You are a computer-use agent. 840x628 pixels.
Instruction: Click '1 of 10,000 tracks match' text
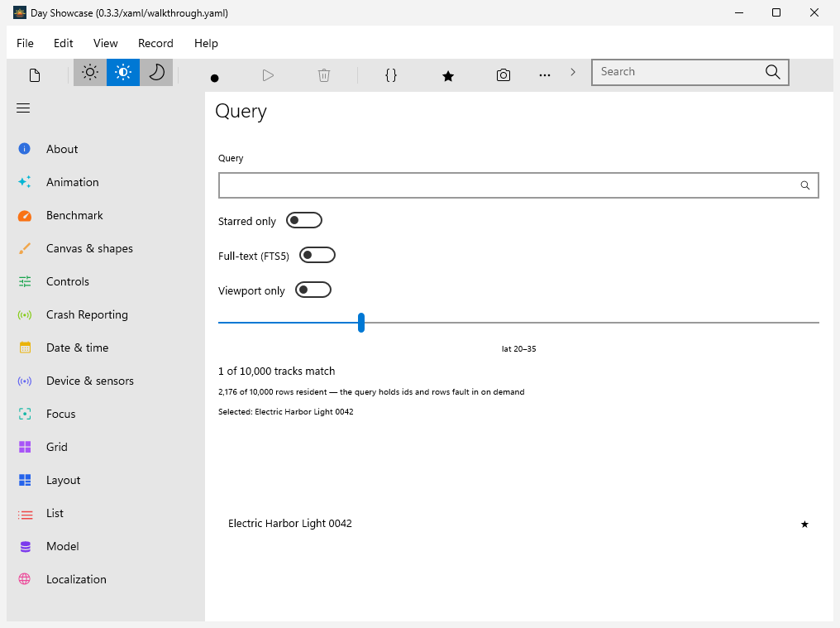coord(276,372)
